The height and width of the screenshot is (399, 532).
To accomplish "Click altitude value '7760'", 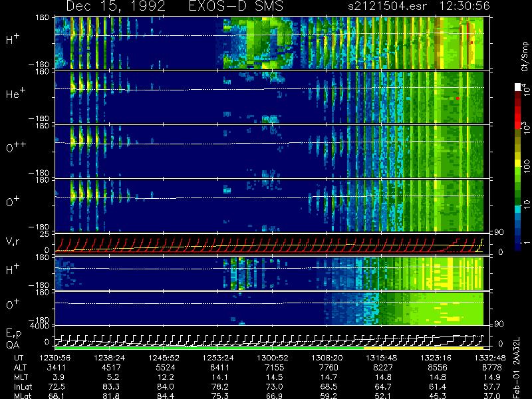I will (x=329, y=368).
